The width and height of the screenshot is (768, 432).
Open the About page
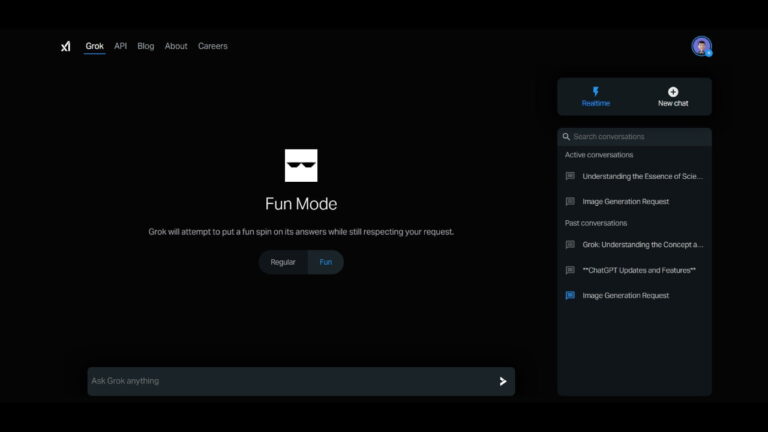pyautogui.click(x=176, y=46)
